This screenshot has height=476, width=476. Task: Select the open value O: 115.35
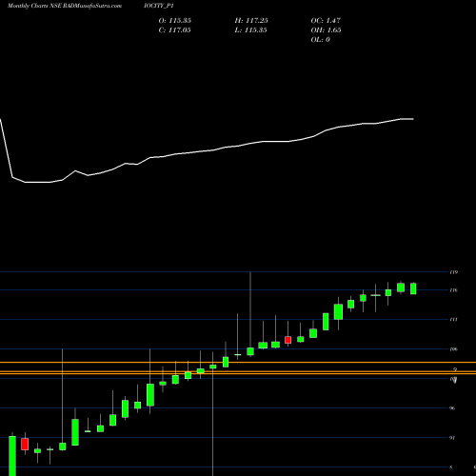point(175,20)
